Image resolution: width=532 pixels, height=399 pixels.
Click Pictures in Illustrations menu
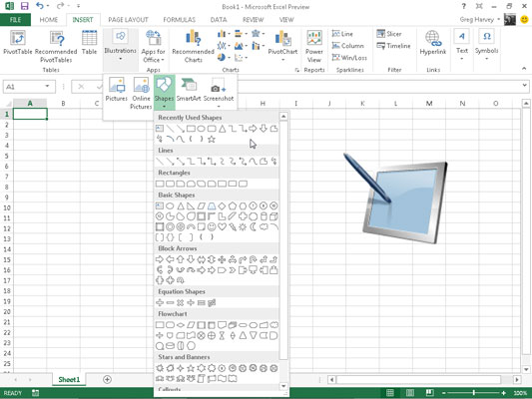[x=117, y=89]
